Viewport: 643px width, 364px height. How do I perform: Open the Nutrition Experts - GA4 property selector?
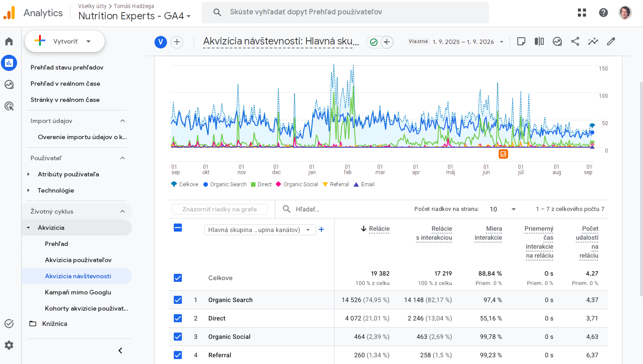pos(135,16)
